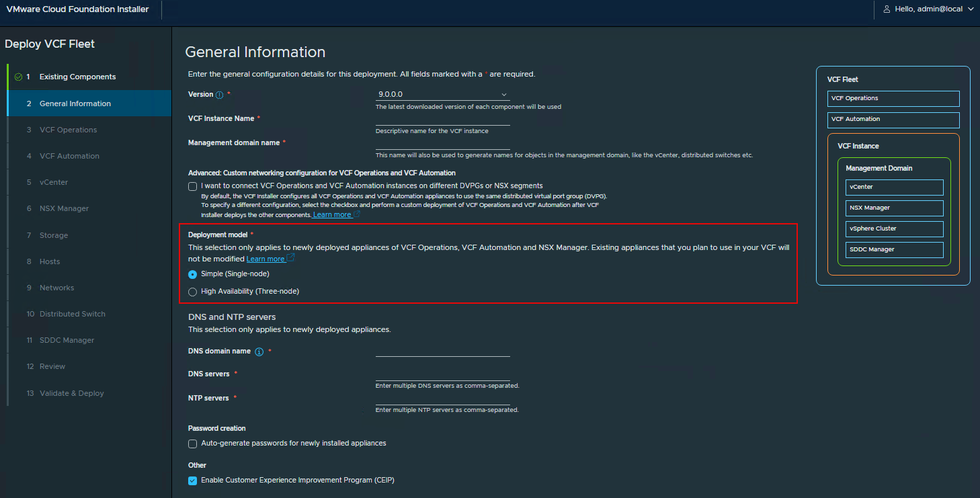Check Auto-generate passwords for newly installed appliances
Viewport: 980px width, 498px height.
193,444
